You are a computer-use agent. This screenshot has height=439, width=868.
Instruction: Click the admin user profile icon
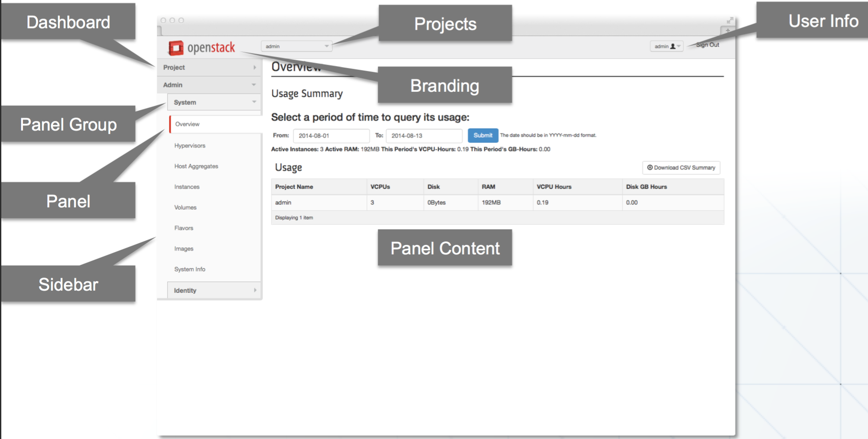pos(673,46)
